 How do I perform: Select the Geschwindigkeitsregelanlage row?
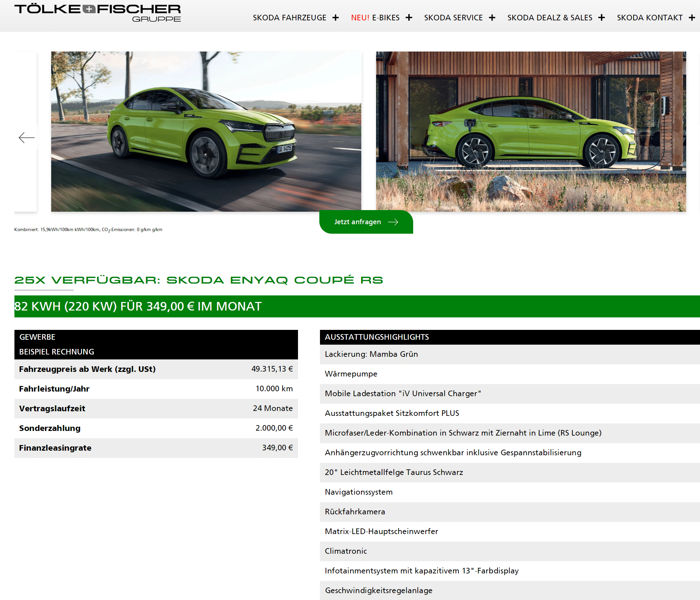pos(510,590)
